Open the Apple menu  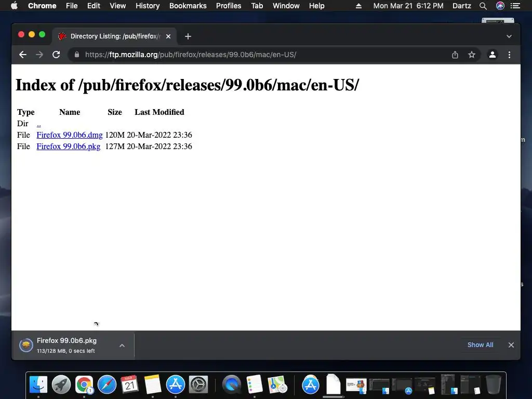[x=14, y=6]
